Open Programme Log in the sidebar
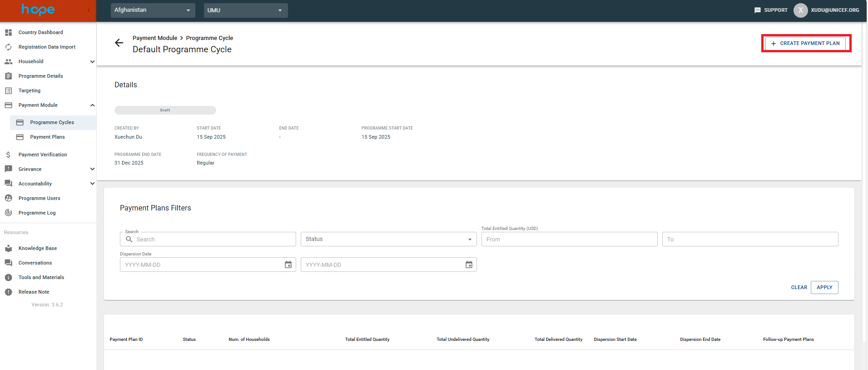Screen dimensions: 868x370 point(37,213)
